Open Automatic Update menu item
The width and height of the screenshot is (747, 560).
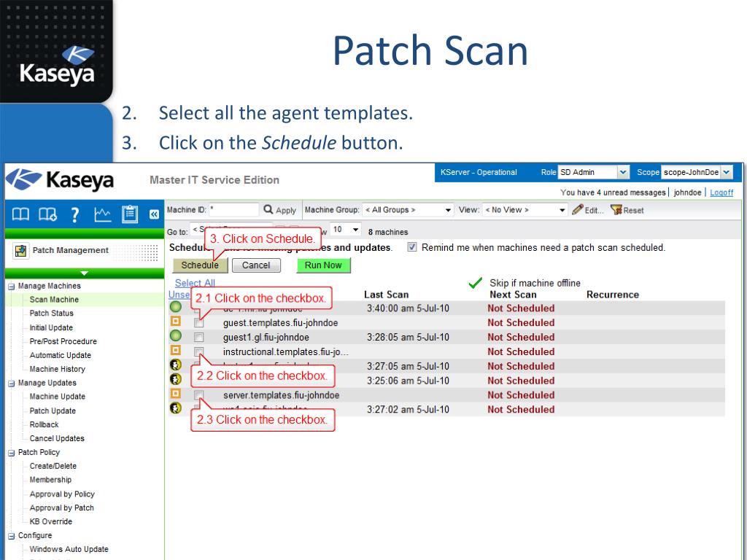(x=60, y=355)
